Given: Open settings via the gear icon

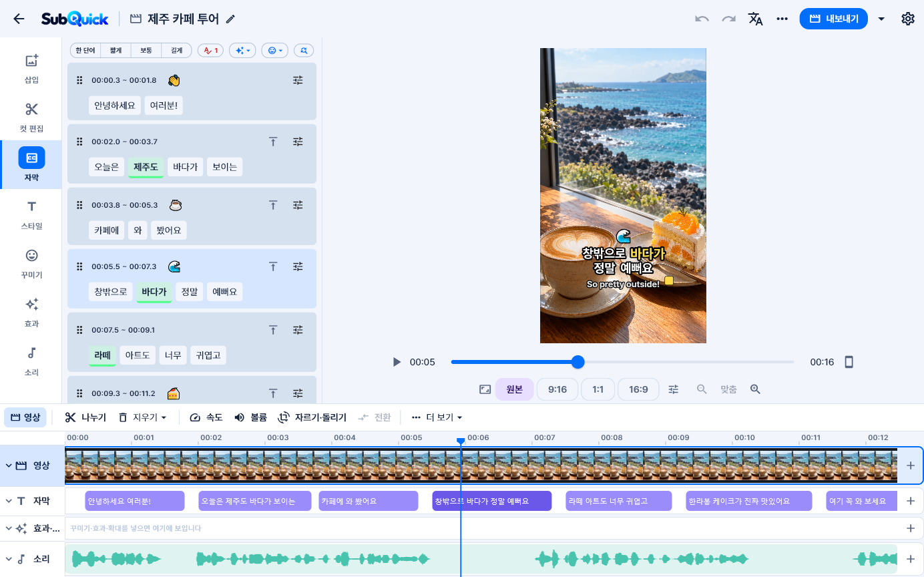Looking at the screenshot, I should pyautogui.click(x=908, y=19).
